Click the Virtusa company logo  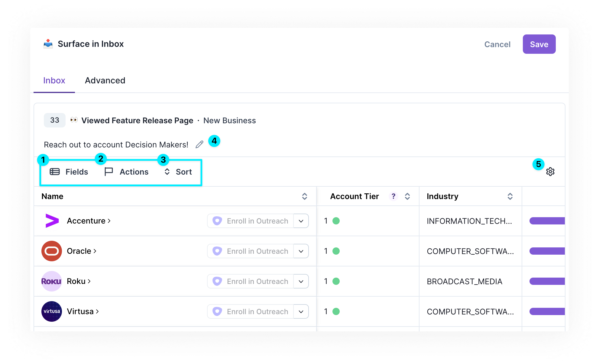point(52,311)
